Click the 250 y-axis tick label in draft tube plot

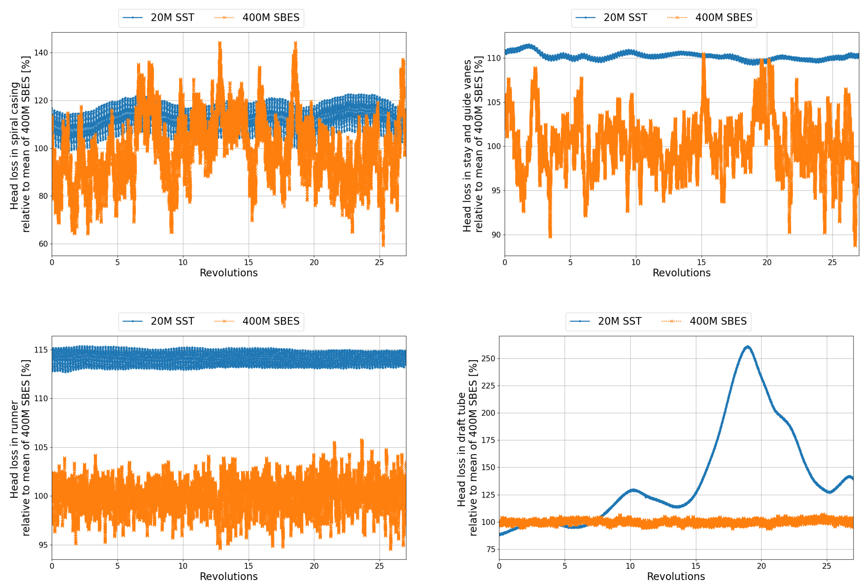(488, 358)
